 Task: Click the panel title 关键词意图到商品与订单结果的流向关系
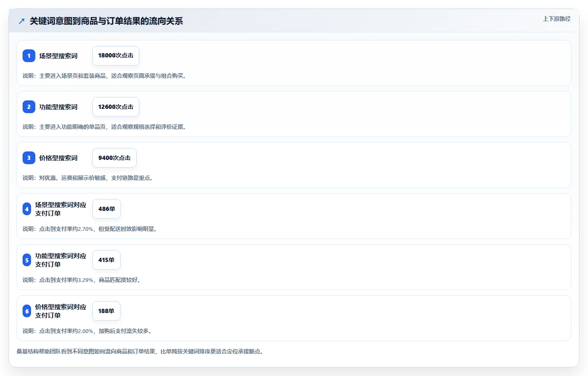click(x=106, y=21)
